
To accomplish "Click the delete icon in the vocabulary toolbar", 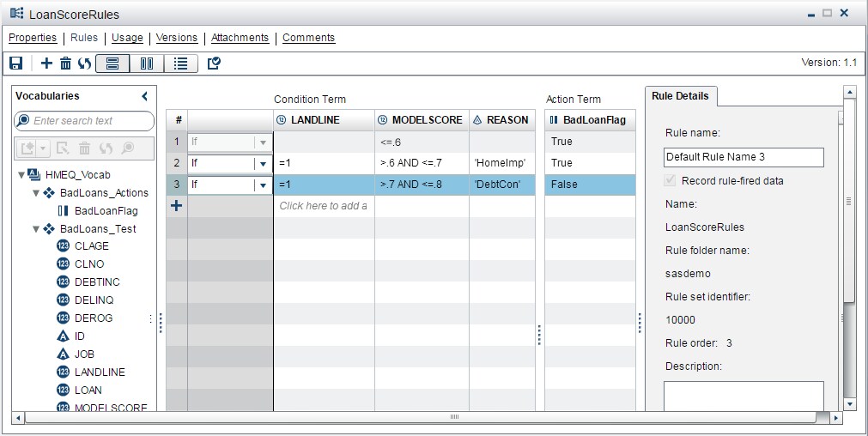I will (84, 148).
